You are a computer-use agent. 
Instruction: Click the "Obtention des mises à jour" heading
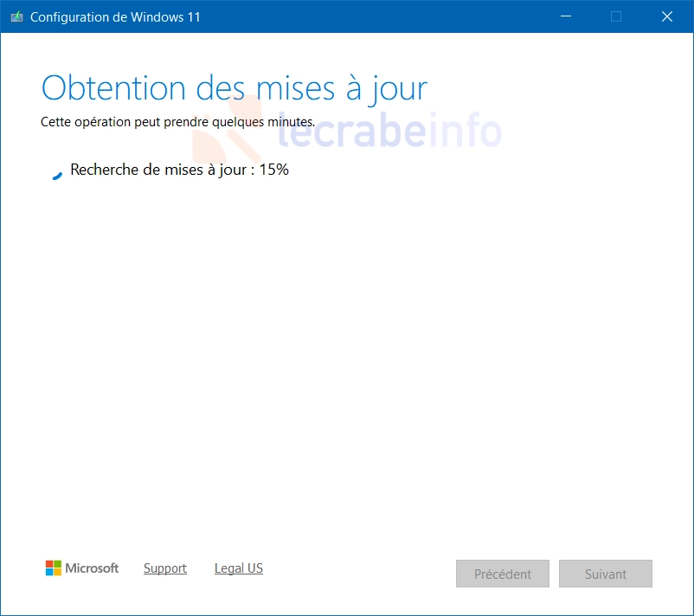coord(234,88)
